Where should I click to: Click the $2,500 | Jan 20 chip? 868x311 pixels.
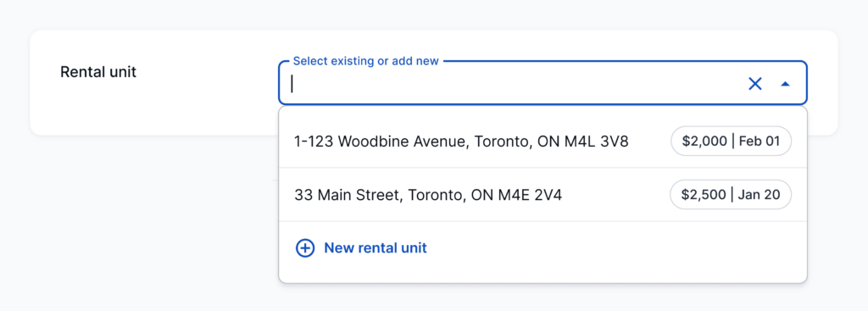pos(731,195)
